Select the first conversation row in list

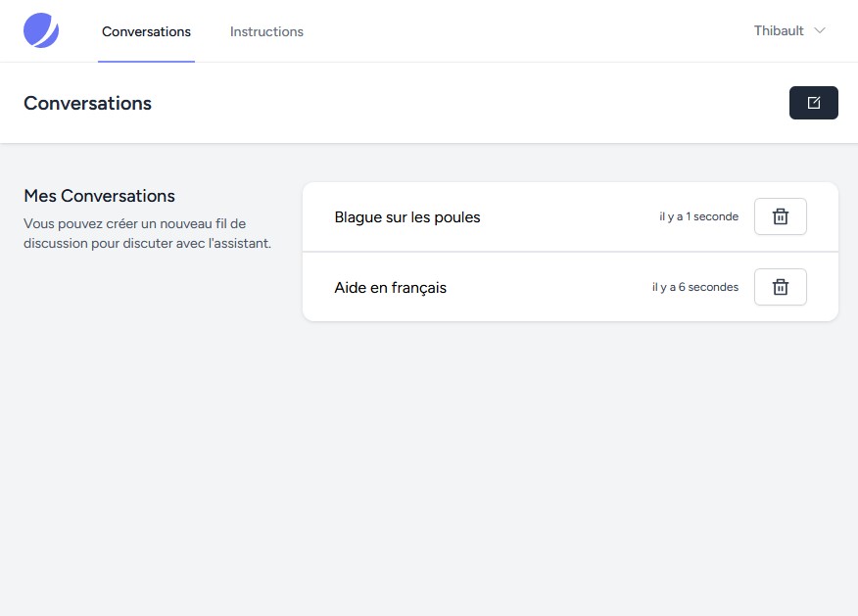coord(570,216)
